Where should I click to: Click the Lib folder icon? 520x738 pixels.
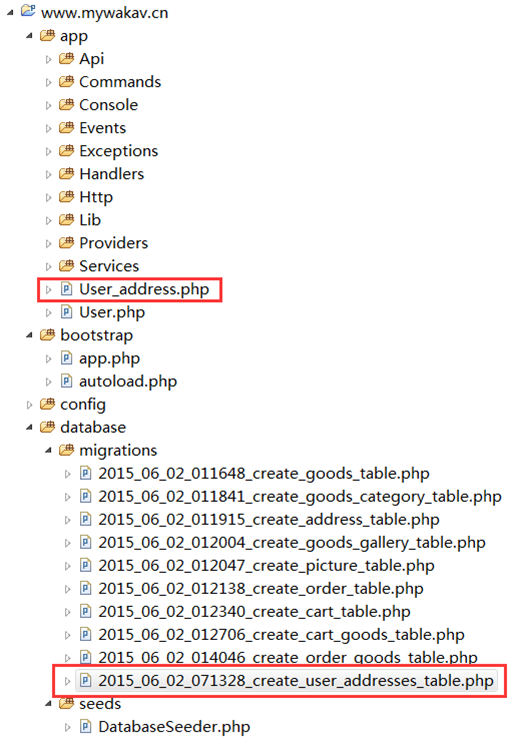click(66, 220)
